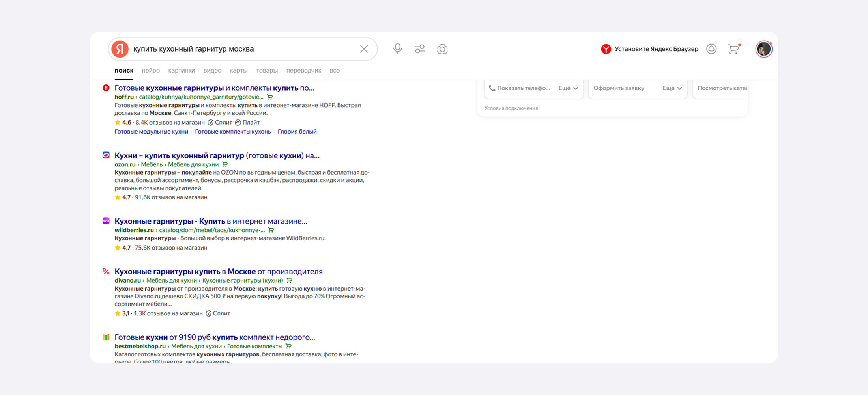Open the ozon.ru domain link

pos(125,164)
